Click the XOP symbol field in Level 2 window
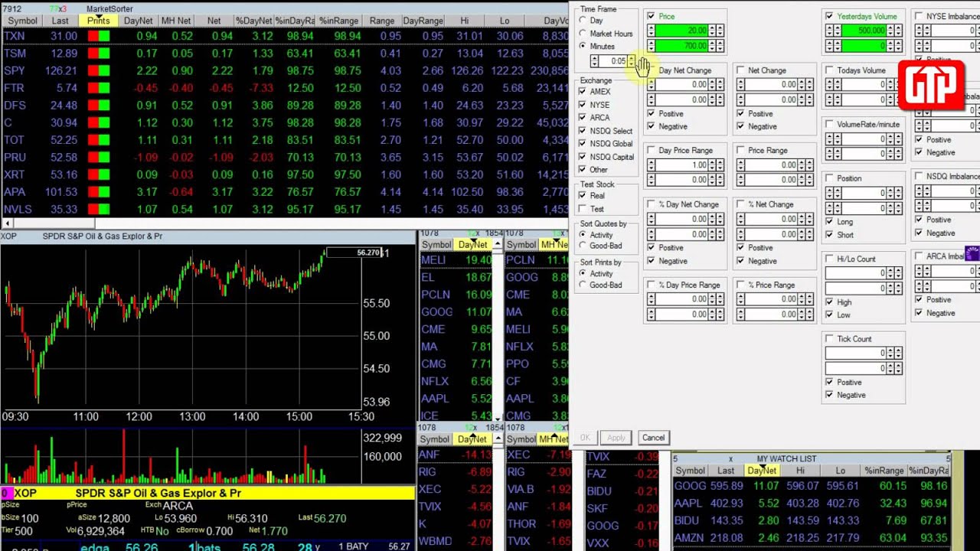The width and height of the screenshot is (980, 551). 25,494
